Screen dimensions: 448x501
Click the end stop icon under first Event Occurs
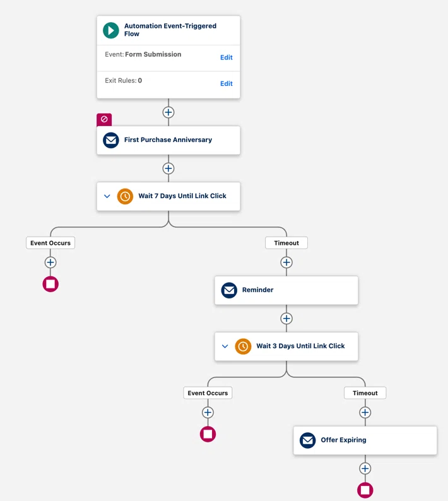(x=50, y=284)
